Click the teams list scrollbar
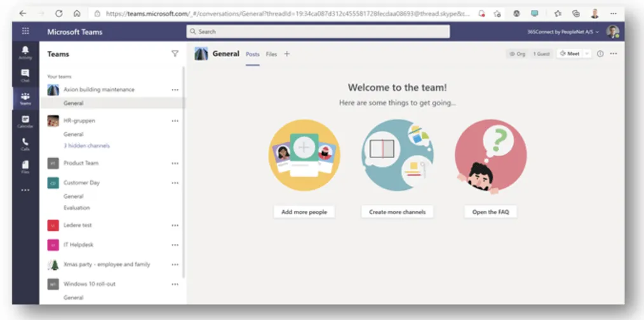Viewport: 644px width, 320px height. pos(184,173)
